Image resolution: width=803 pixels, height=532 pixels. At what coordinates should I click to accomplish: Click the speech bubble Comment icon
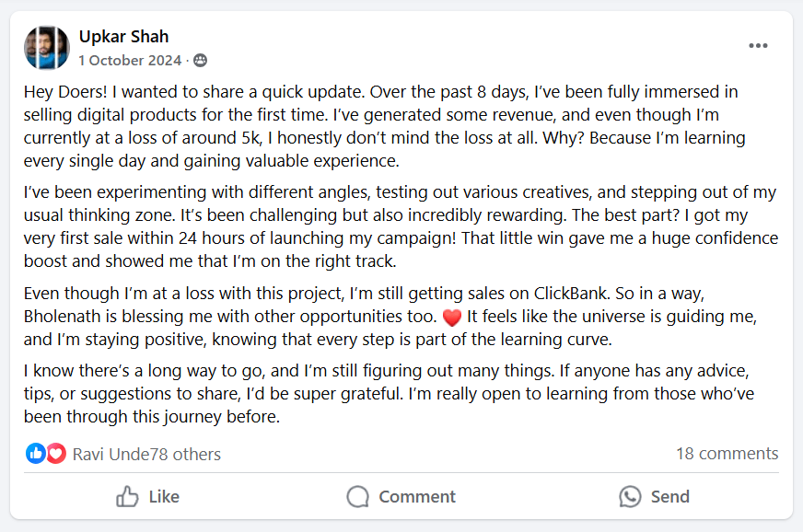[x=358, y=497]
